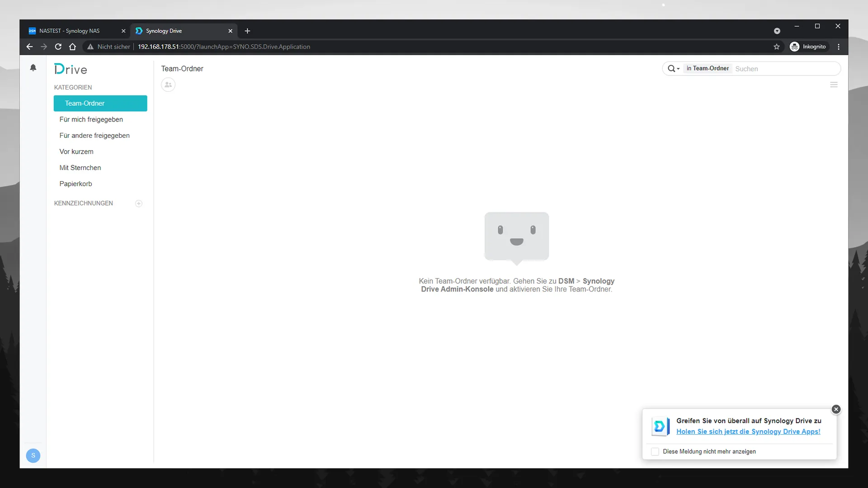868x488 pixels.
Task: Open search options magnifier dropdown
Action: click(674, 69)
